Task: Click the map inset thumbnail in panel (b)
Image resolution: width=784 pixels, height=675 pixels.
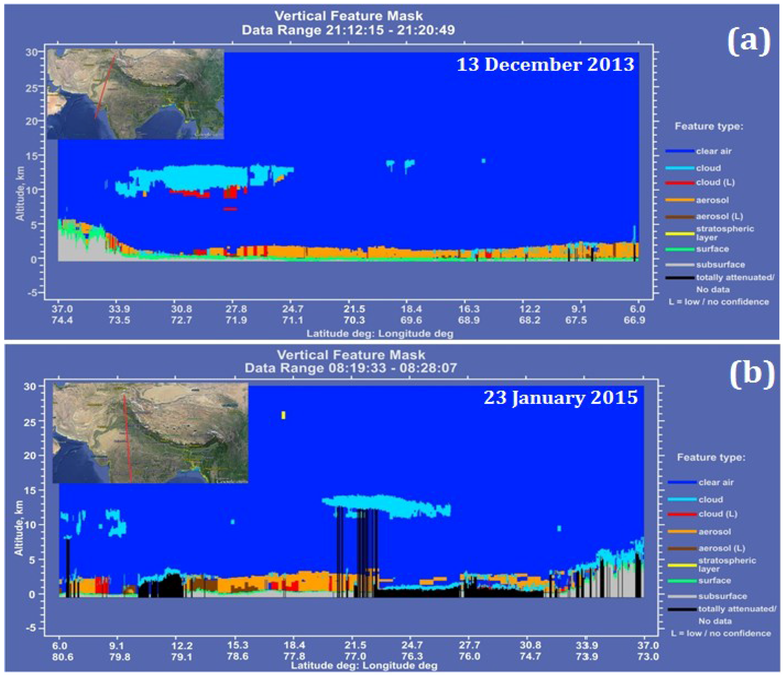Action: (150, 433)
